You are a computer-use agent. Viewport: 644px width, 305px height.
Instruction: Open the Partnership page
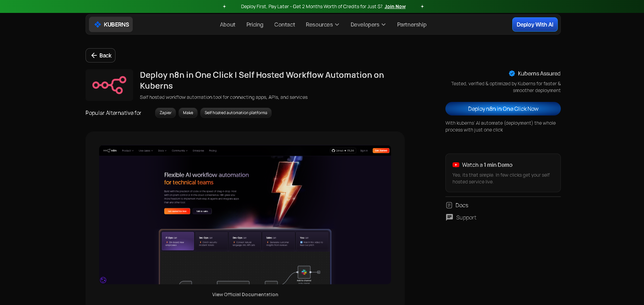411,24
